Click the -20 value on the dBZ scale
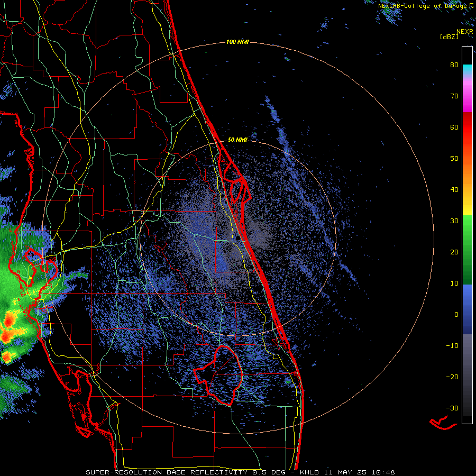The width and height of the screenshot is (476, 476). 452,377
